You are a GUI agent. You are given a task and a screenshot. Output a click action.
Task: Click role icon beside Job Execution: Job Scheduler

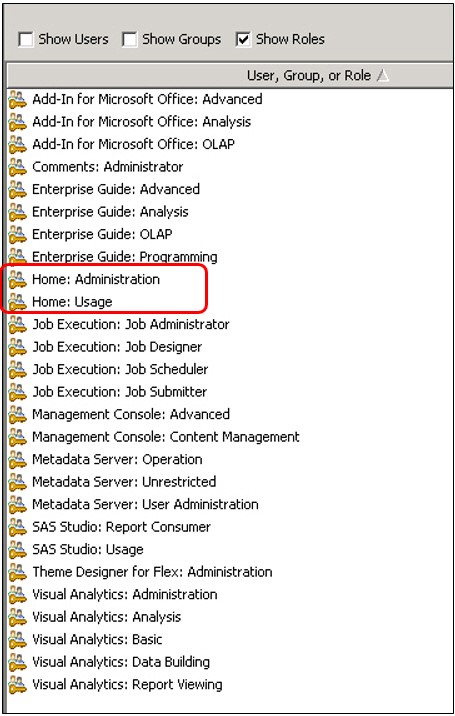pyautogui.click(x=17, y=369)
